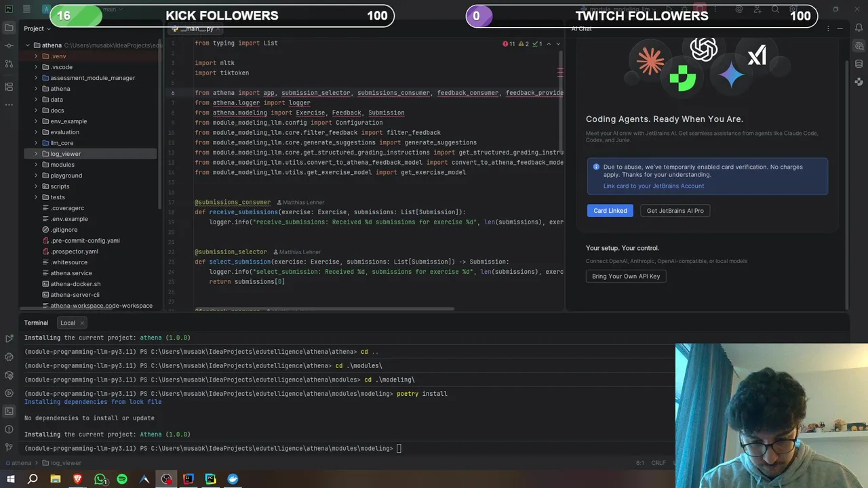Click the terminal prompt input cursor

[x=399, y=448]
